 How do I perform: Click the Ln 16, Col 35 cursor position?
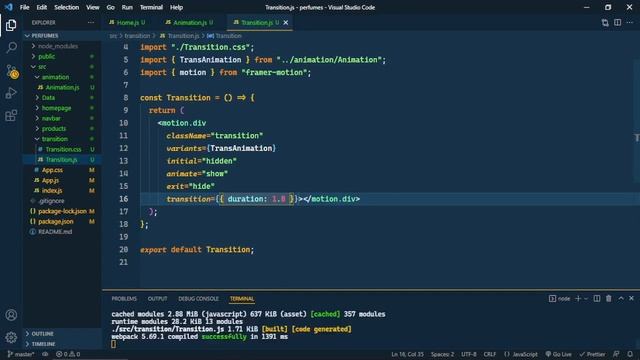[x=407, y=354]
